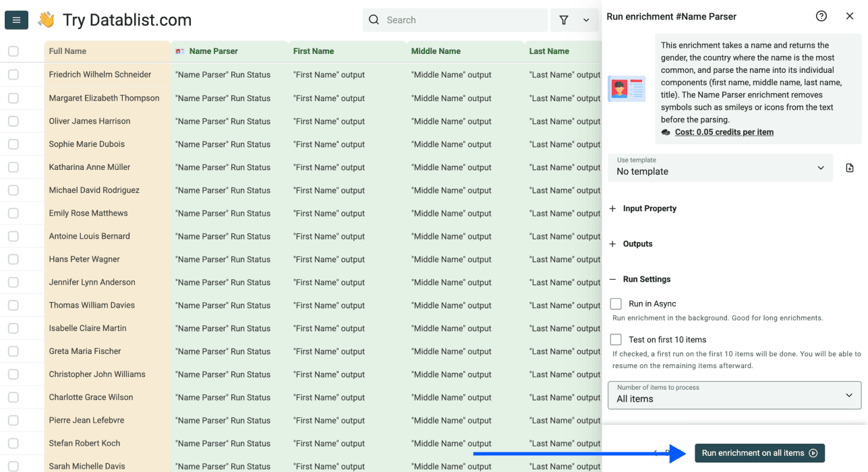Image resolution: width=868 pixels, height=472 pixels.
Task: Click Run enrichment on all items
Action: coord(759,453)
